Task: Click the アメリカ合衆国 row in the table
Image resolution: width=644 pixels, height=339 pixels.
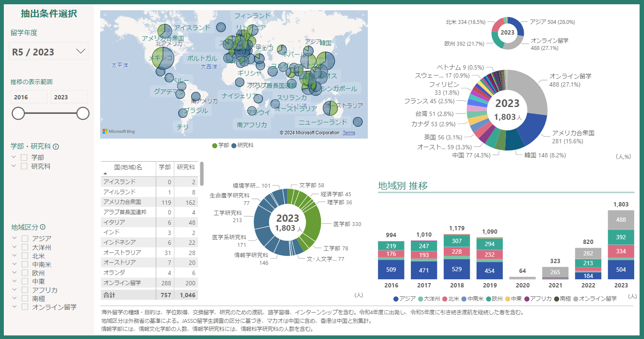Action: [x=150, y=202]
